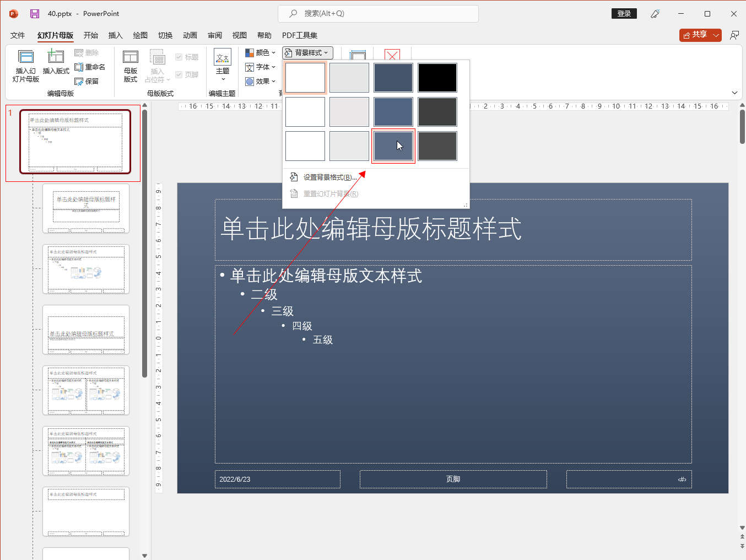Click the save icon in title bar
Screen dimensions: 746x560
point(35,14)
